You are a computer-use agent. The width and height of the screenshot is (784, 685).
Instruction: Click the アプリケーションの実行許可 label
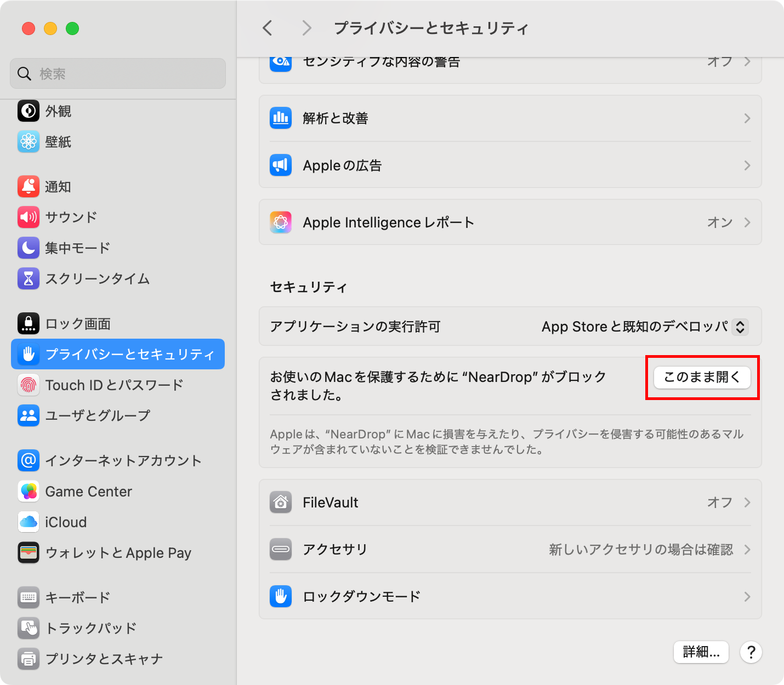[355, 327]
